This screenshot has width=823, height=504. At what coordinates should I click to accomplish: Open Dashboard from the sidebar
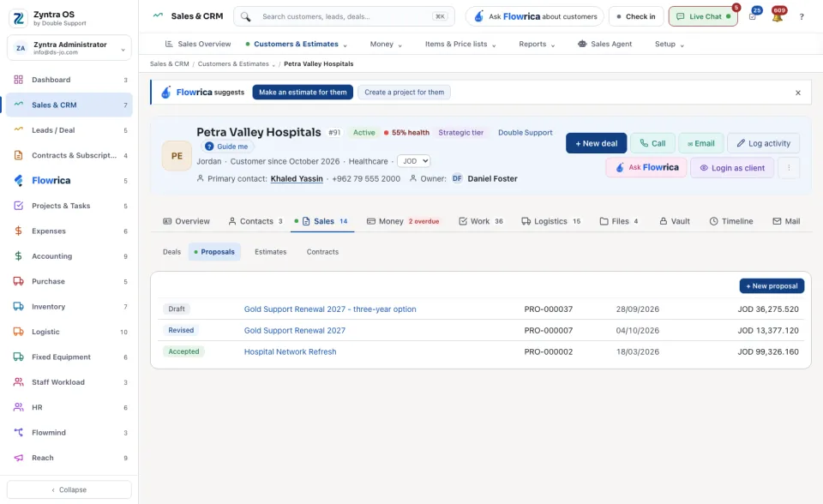tap(69, 80)
